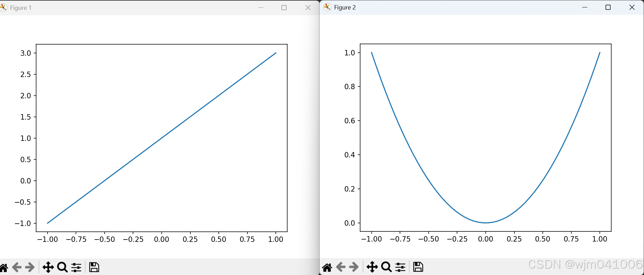Click x-axis label 0.00 in Figure 1
The width and height of the screenshot is (644, 275).
click(162, 239)
